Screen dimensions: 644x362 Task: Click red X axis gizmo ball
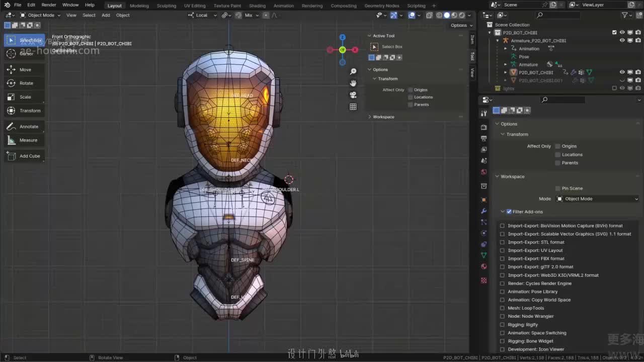355,50
